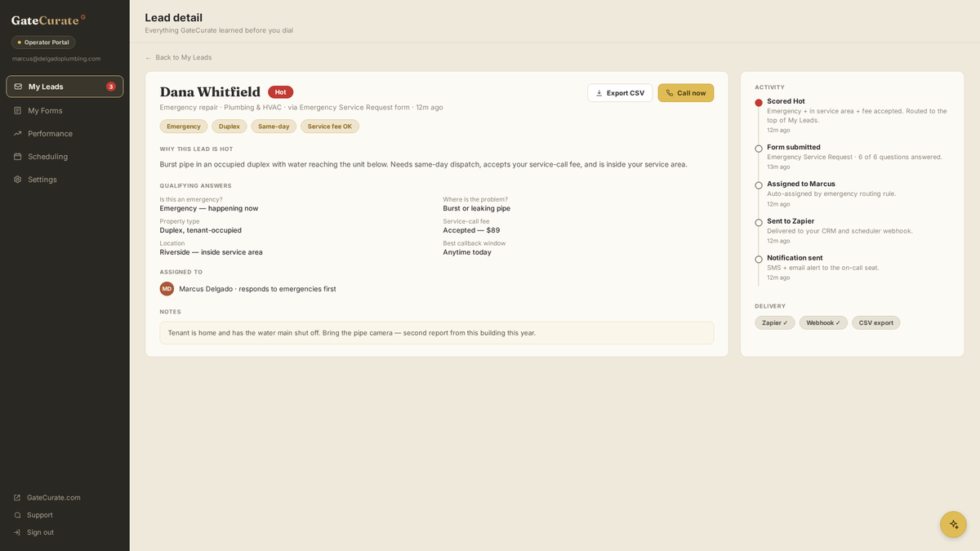Click the Sign out arrow icon
The image size is (980, 551).
[x=17, y=532]
